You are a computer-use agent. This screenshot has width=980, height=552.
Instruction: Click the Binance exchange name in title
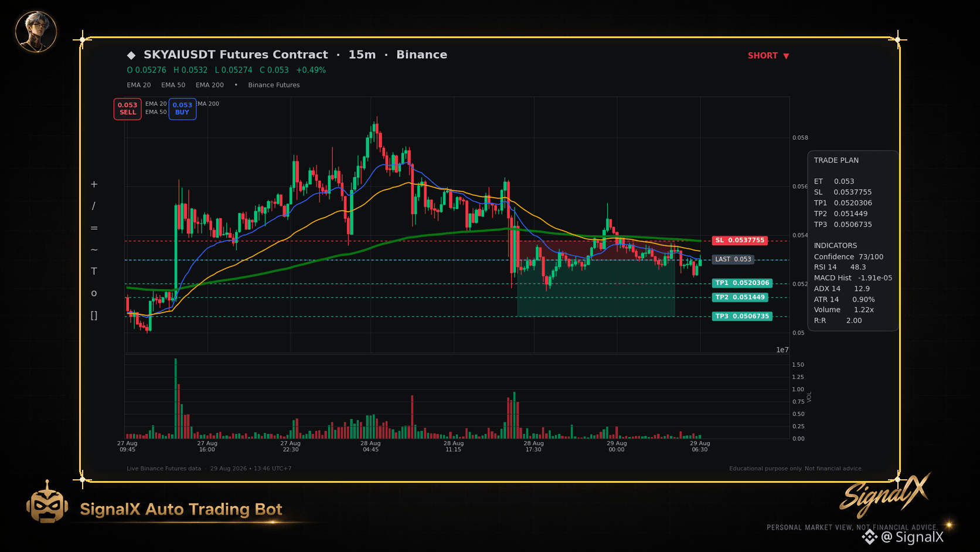(x=422, y=55)
